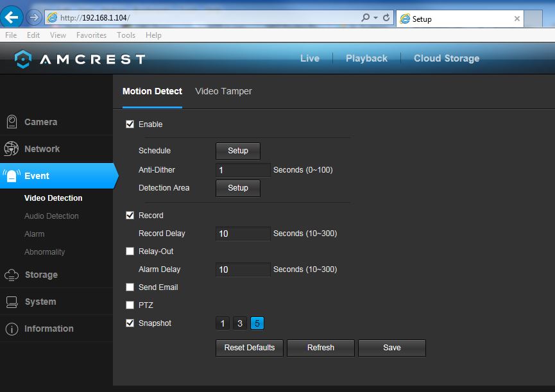Toggle the Snapshot checkbox
Viewport: 555px width, 392px height.
(x=130, y=323)
